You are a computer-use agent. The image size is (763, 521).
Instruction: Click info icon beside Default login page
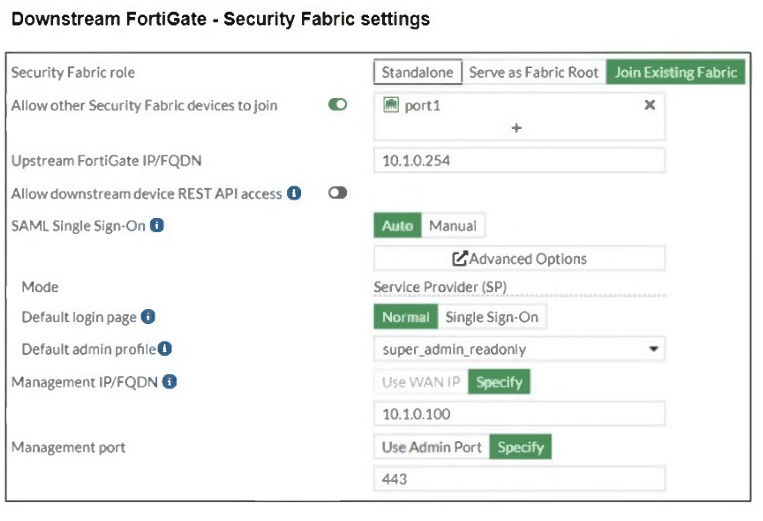[x=148, y=317]
